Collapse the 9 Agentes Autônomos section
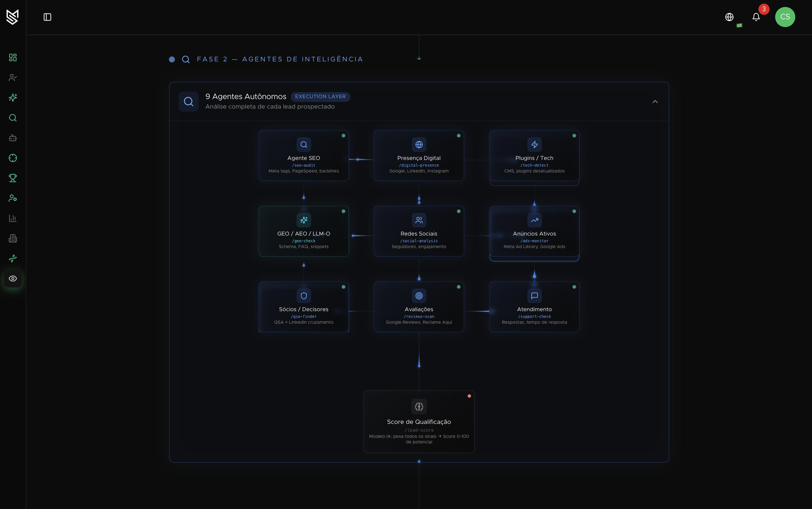812x509 pixels. point(655,102)
